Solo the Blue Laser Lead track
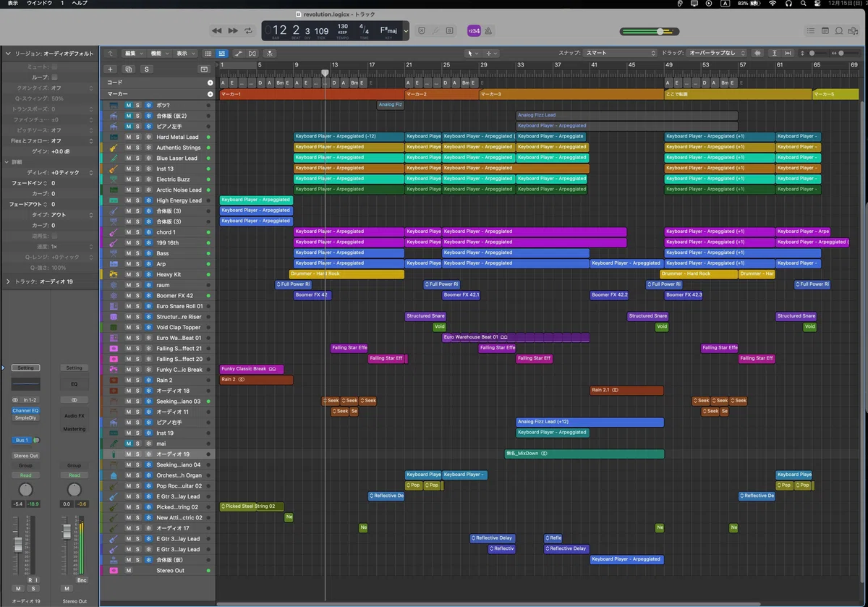Viewport: 868px width, 607px height. point(137,158)
